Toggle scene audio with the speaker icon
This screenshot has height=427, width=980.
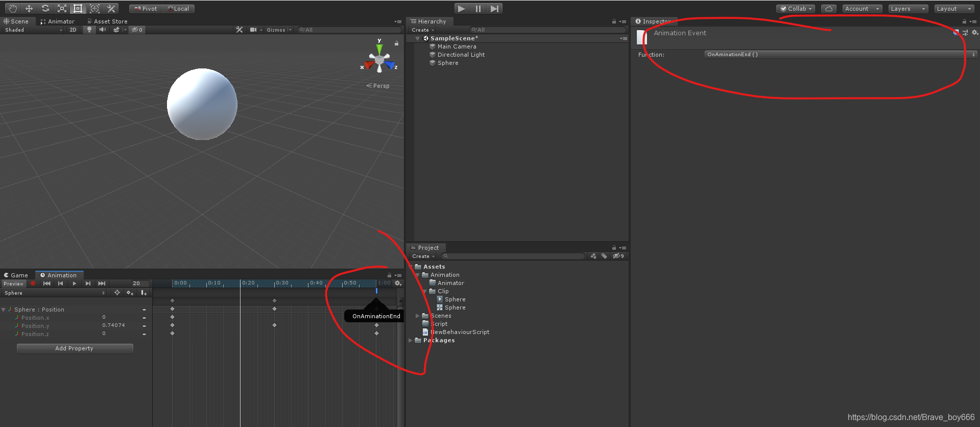coord(103,30)
